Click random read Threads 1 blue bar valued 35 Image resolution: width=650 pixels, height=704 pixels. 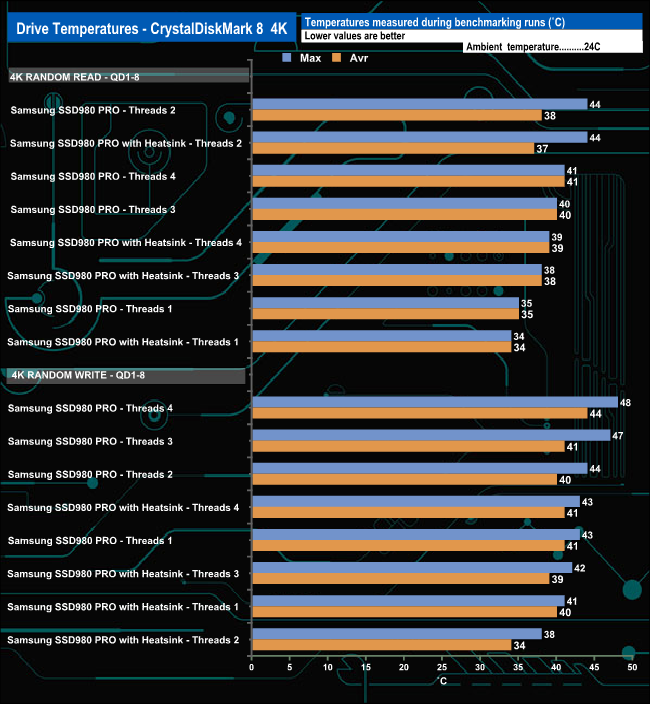point(386,303)
